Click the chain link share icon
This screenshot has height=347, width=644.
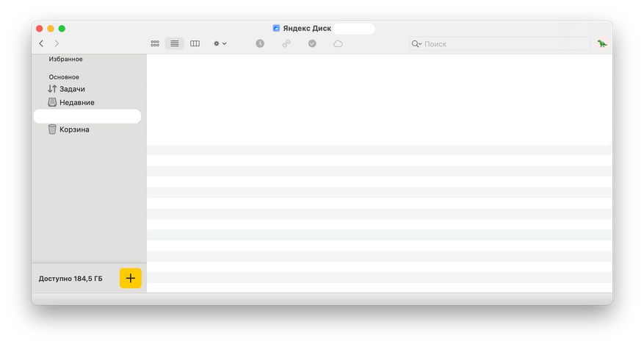point(286,43)
